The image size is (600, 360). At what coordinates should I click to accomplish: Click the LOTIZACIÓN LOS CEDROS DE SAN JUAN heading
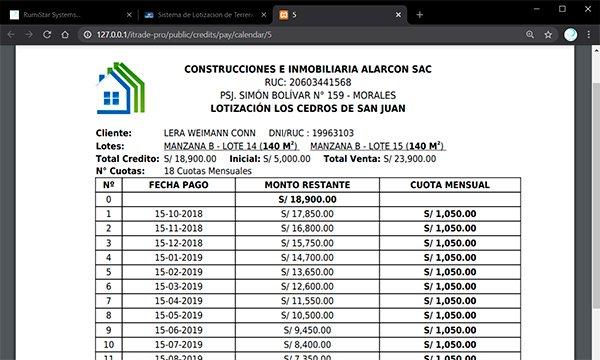[308, 109]
